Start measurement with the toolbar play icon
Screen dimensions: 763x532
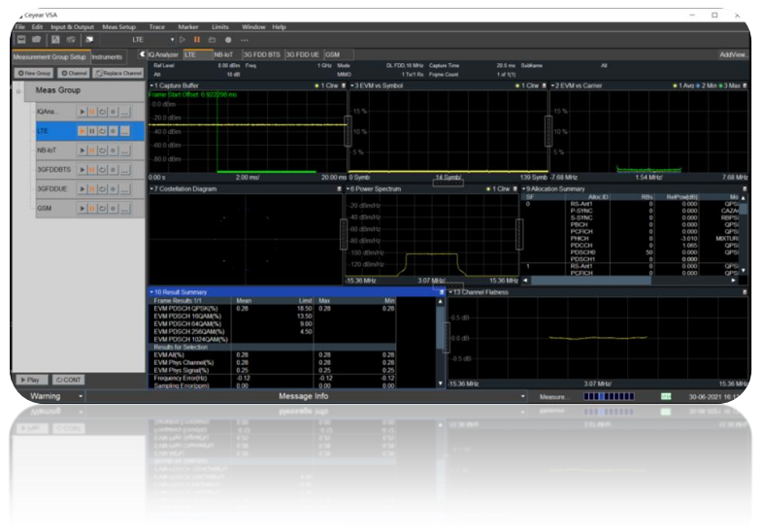coord(182,40)
